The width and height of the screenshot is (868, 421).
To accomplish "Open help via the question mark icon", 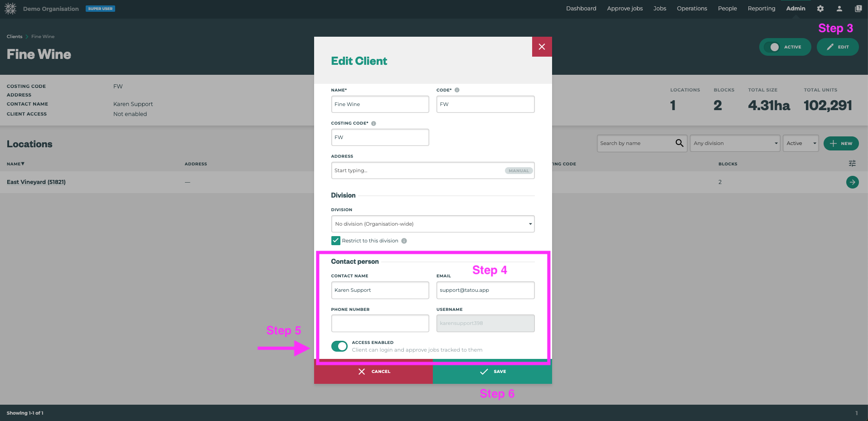I will [x=858, y=8].
